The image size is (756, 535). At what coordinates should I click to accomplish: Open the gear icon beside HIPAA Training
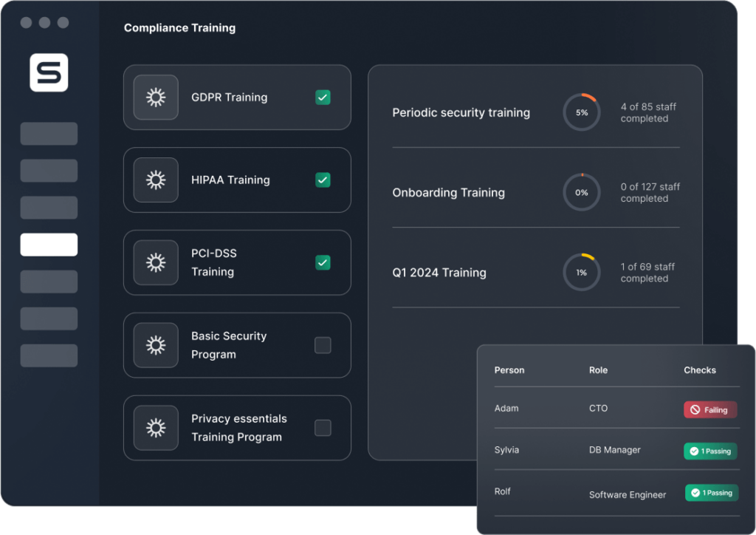tap(156, 180)
